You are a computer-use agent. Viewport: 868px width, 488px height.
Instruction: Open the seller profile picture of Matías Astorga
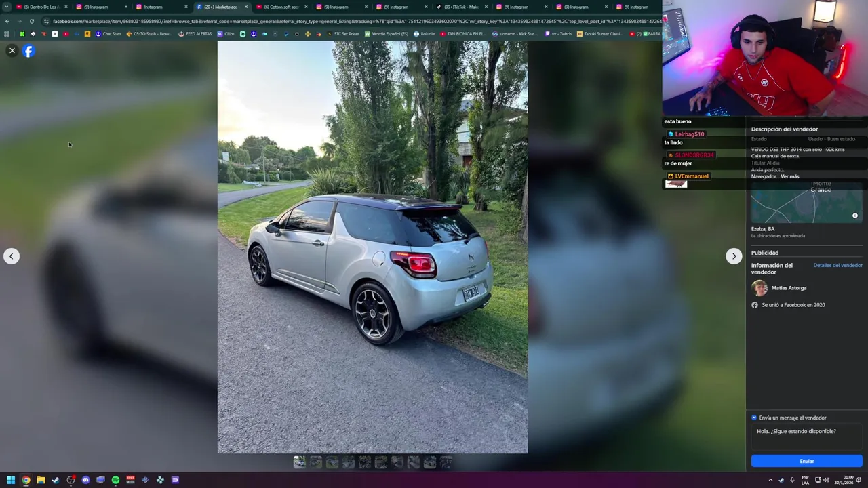(759, 288)
